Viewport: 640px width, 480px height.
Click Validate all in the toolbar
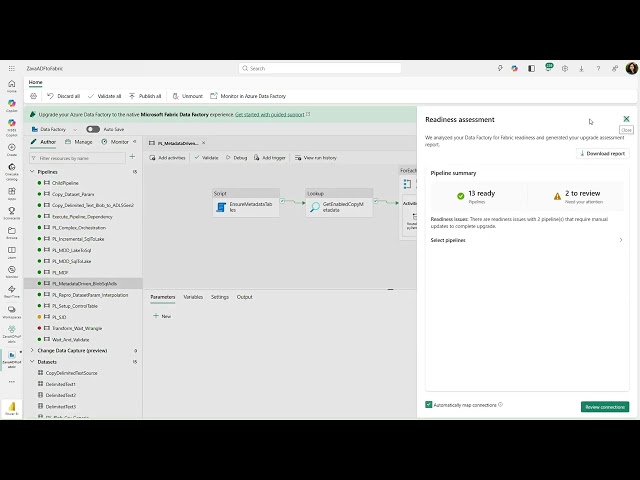pyautogui.click(x=104, y=96)
